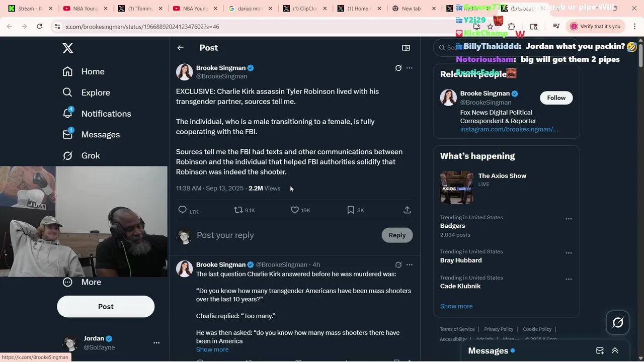This screenshot has width=644, height=362.
Task: Open options dots for Cade Klubnik trend
Action: [x=569, y=279]
